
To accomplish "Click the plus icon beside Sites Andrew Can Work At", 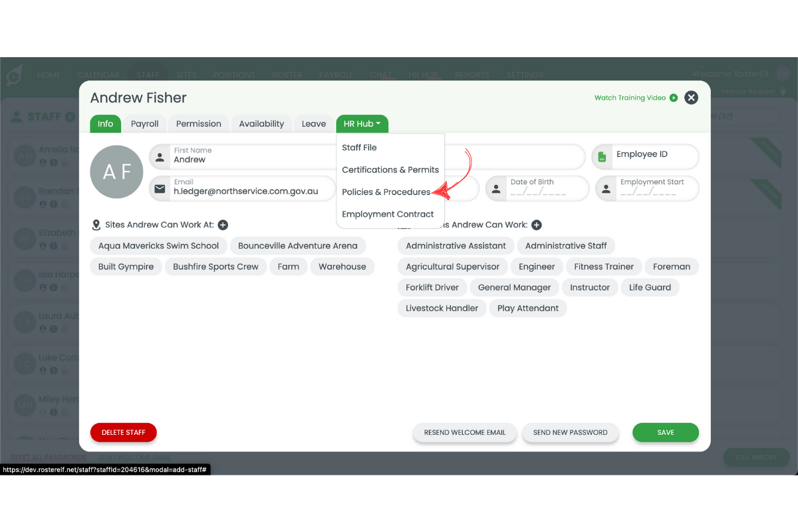I will 223,225.
